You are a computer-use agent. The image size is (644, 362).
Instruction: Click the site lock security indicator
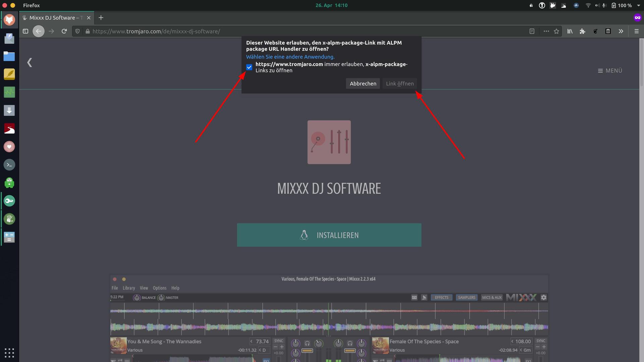click(x=88, y=31)
